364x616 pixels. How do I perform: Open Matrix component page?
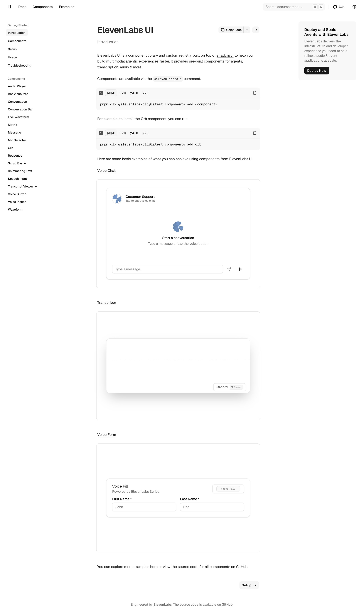pyautogui.click(x=12, y=125)
